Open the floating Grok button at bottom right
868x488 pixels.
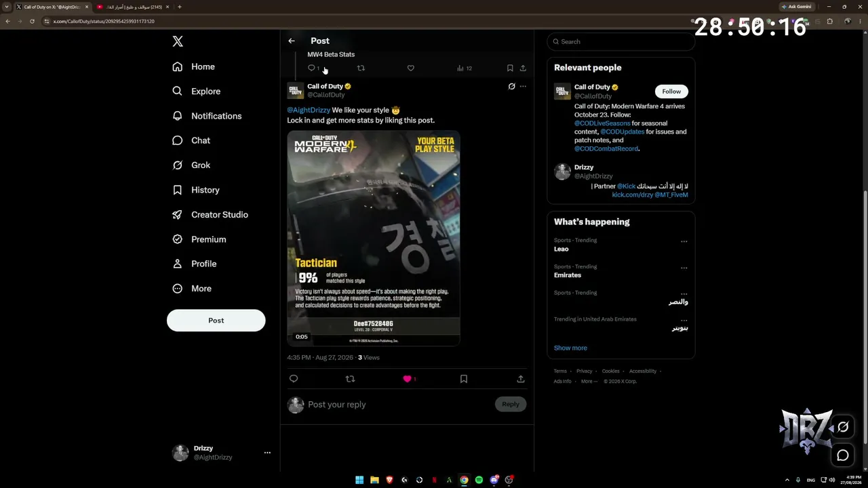(843, 427)
